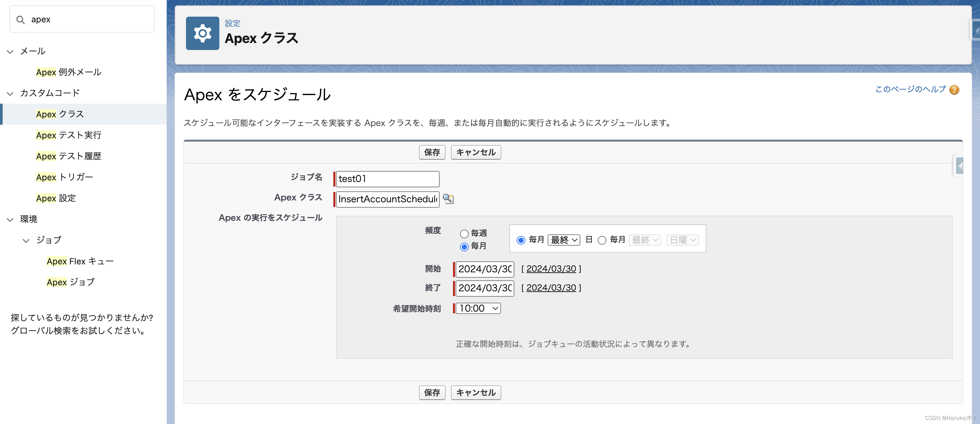Collapse the メール section in the sidebar
This screenshot has height=424, width=980.
[x=10, y=51]
